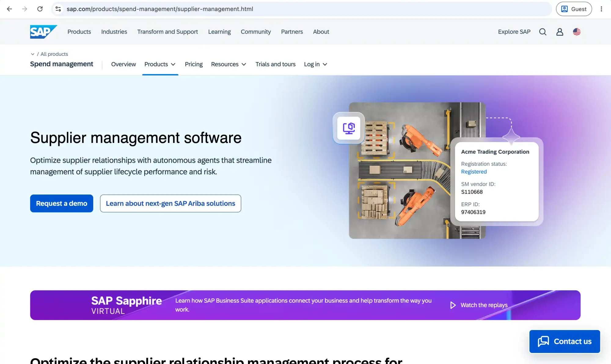The width and height of the screenshot is (611, 364).
Task: Open Transform and Support menu
Action: (x=167, y=32)
